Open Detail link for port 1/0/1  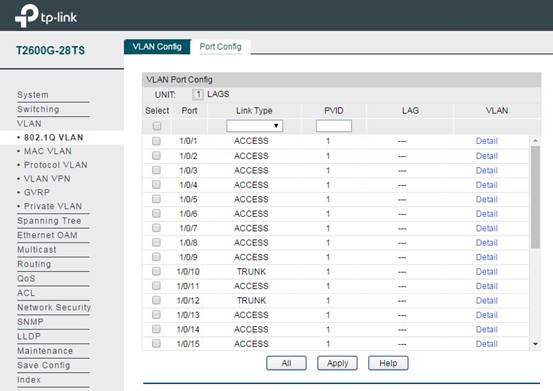click(486, 141)
